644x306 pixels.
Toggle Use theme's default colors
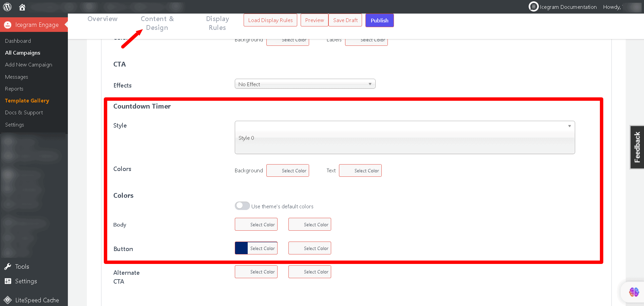[242, 206]
